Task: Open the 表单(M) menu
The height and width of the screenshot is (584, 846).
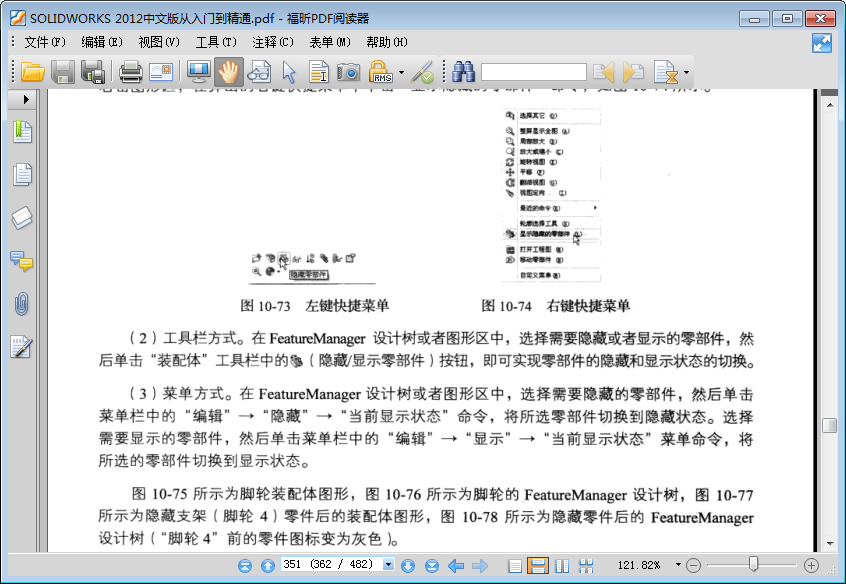Action: [x=330, y=42]
